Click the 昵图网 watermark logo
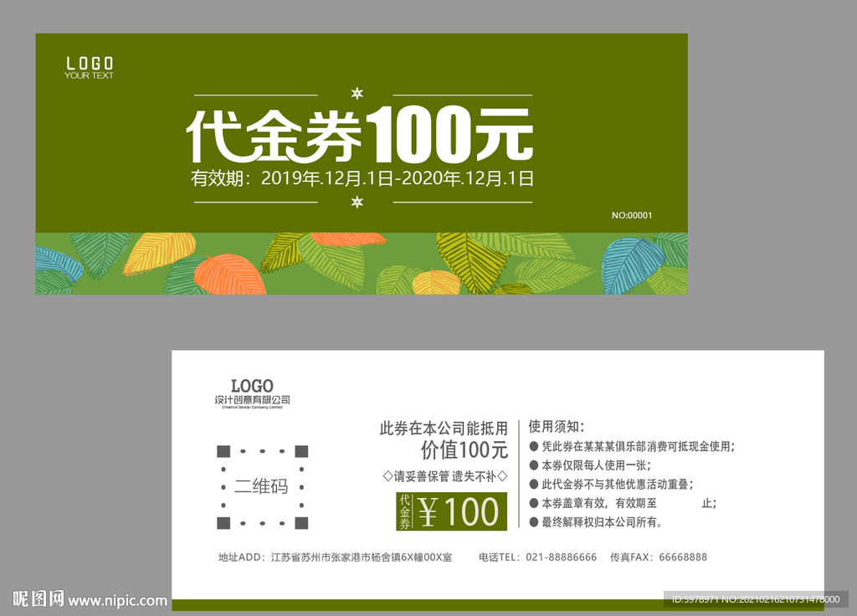 pos(37,599)
